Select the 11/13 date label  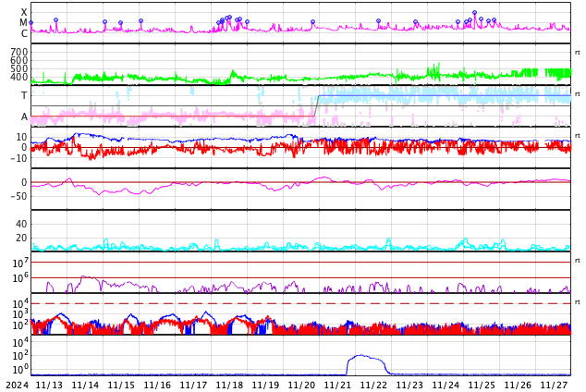point(49,385)
